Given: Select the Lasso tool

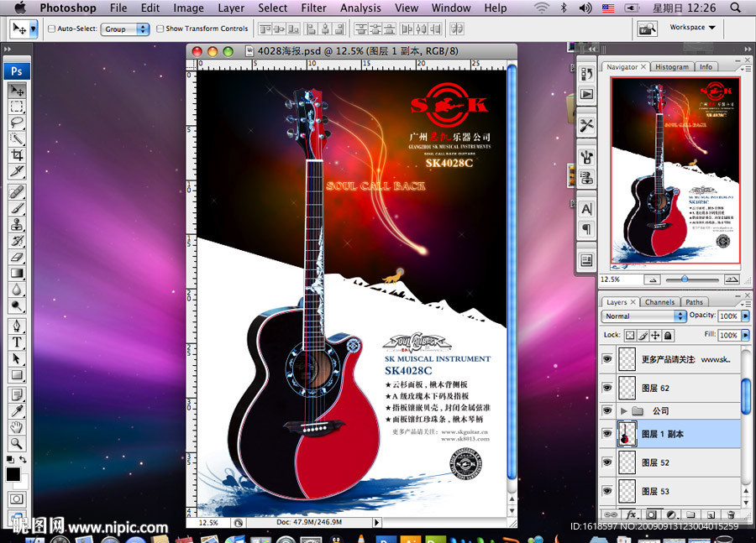Looking at the screenshot, I should coord(17,123).
